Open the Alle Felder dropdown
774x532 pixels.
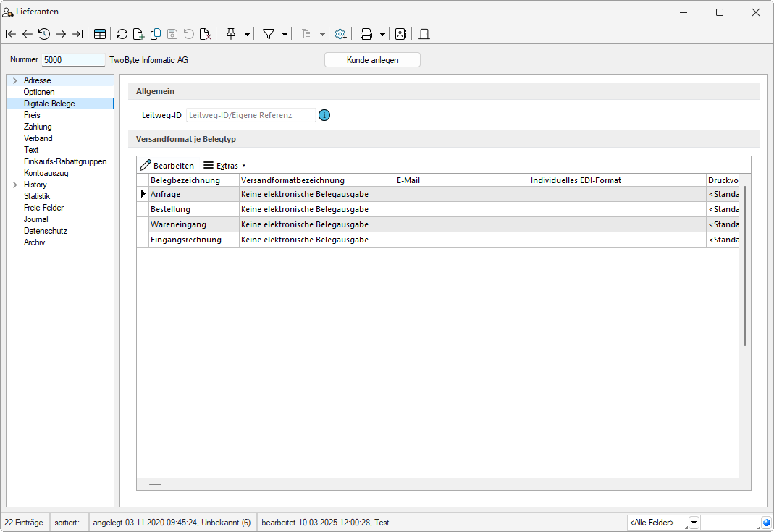[x=693, y=523]
